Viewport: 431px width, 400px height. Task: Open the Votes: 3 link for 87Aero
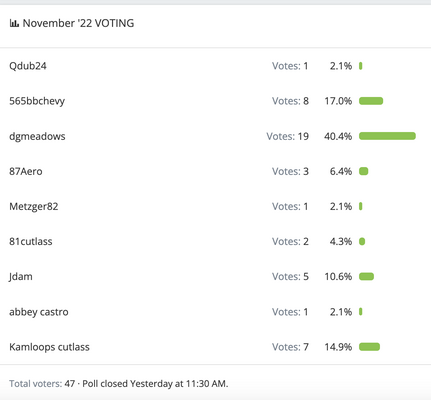pos(290,171)
